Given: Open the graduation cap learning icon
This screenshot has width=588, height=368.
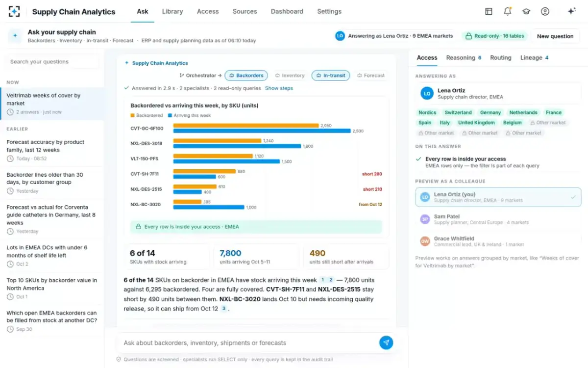Looking at the screenshot, I should click(x=526, y=11).
